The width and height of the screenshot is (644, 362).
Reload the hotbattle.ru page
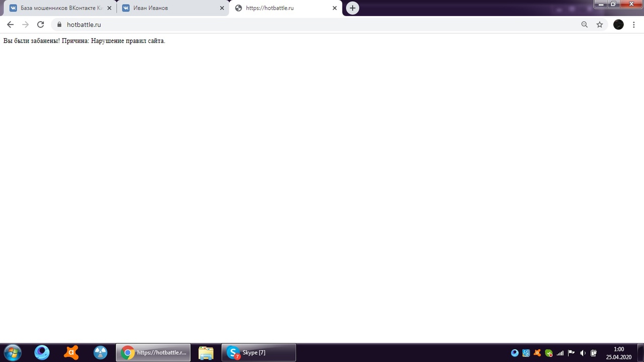tap(41, 25)
